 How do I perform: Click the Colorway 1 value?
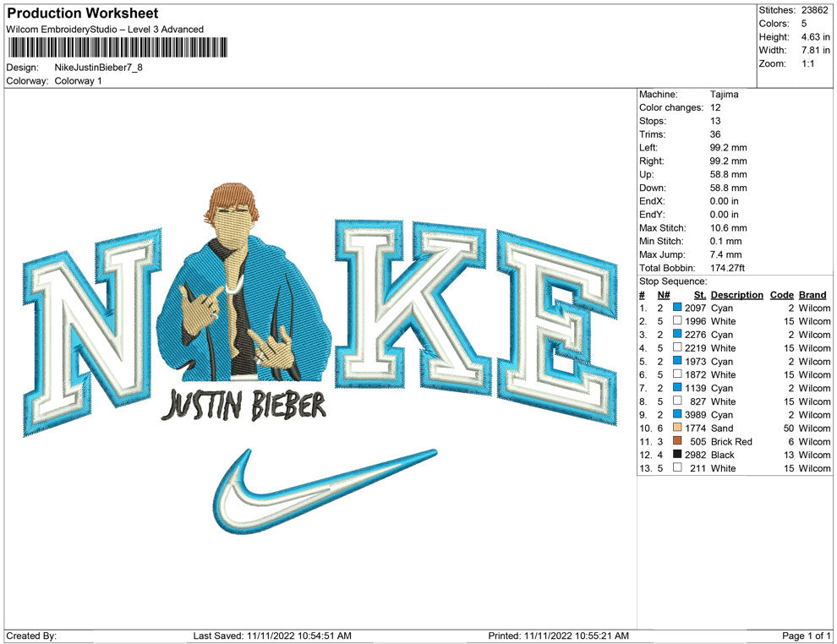coord(78,81)
